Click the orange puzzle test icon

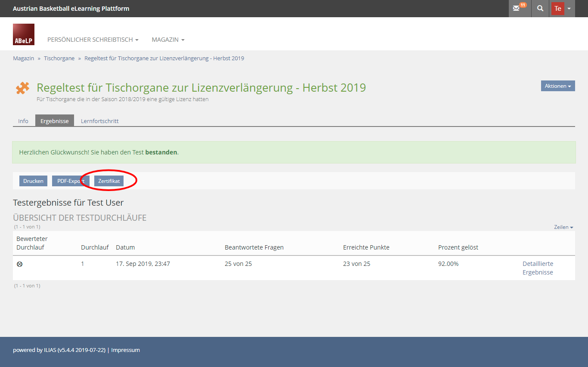22,88
